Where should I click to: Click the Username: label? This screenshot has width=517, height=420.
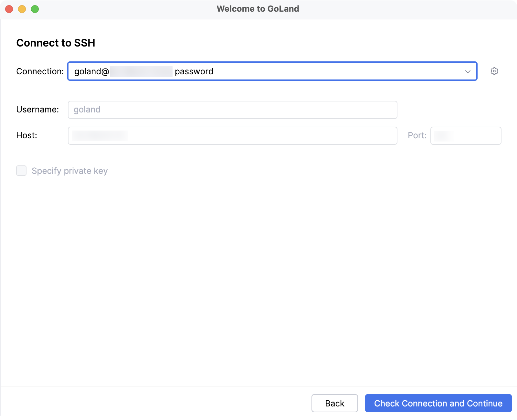37,110
